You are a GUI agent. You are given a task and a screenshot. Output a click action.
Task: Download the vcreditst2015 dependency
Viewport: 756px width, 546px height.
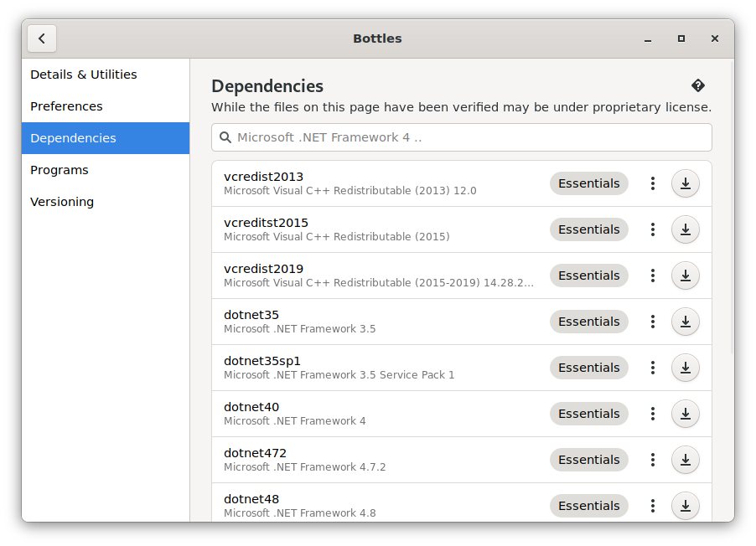(685, 229)
